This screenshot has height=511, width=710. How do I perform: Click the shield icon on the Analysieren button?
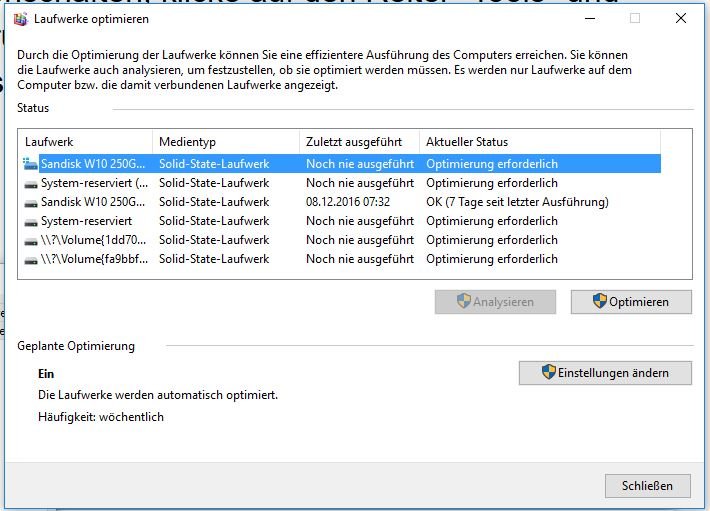(x=464, y=301)
